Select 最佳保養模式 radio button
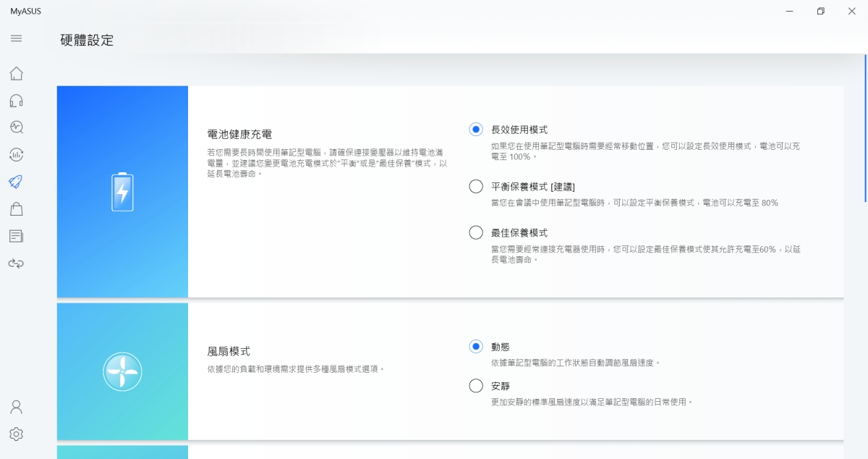 pyautogui.click(x=476, y=232)
